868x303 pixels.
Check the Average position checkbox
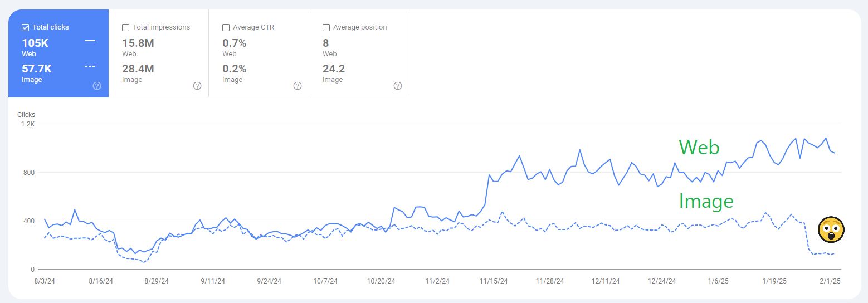click(326, 27)
